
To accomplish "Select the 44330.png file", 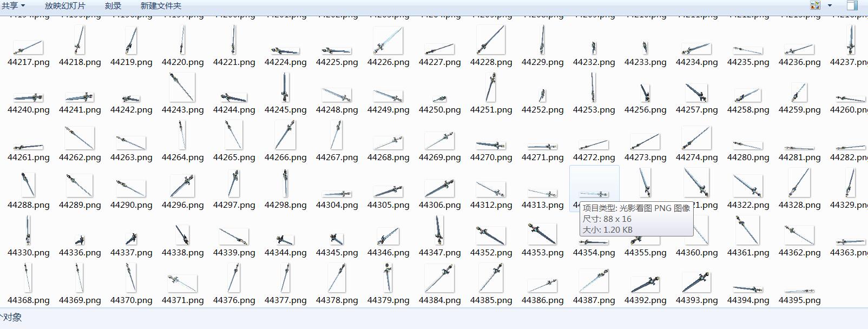I will [x=28, y=231].
